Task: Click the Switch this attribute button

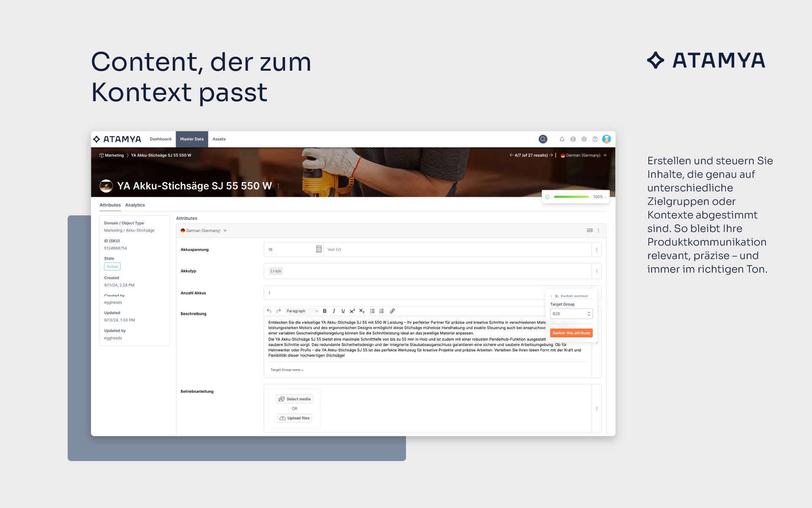Action: (571, 333)
